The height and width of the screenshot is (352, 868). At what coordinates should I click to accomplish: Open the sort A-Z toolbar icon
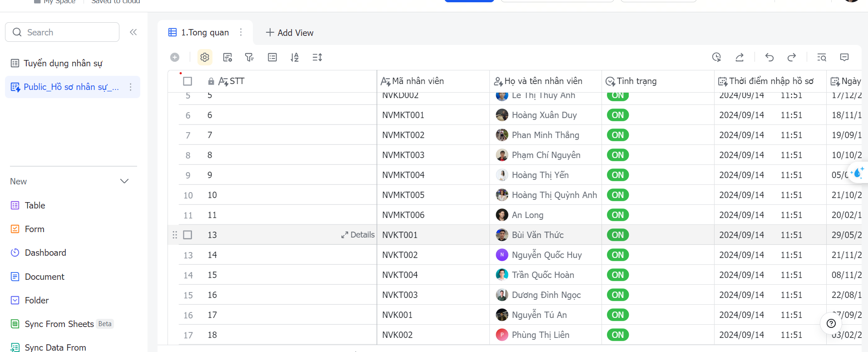[x=295, y=57]
